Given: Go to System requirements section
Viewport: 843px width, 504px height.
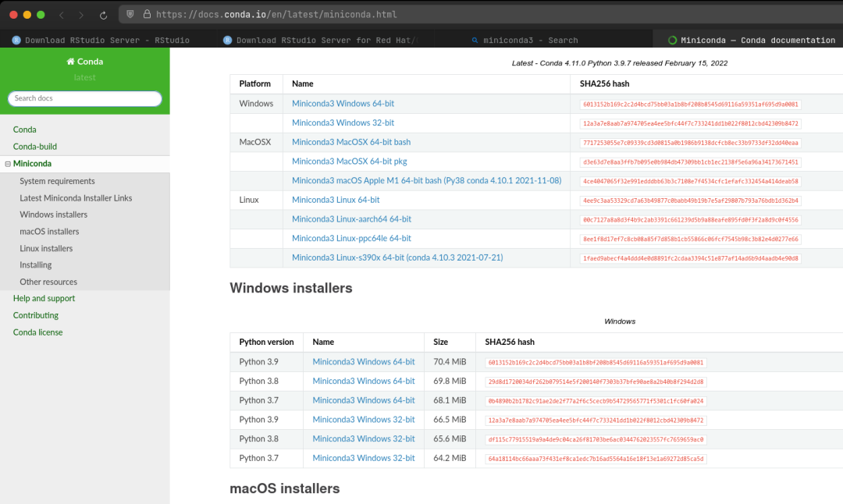Looking at the screenshot, I should click(x=58, y=181).
